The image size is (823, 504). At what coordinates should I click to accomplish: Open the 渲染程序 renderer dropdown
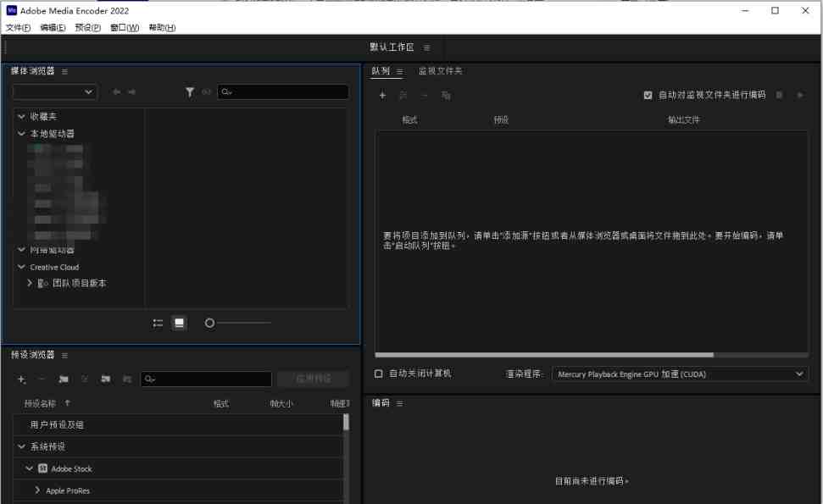pyautogui.click(x=678, y=374)
